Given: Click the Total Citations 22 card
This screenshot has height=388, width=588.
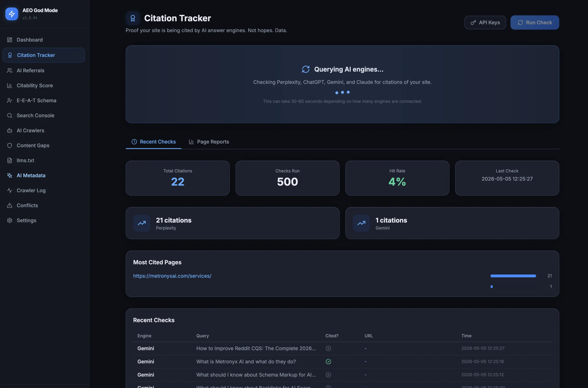Looking at the screenshot, I should tap(178, 178).
